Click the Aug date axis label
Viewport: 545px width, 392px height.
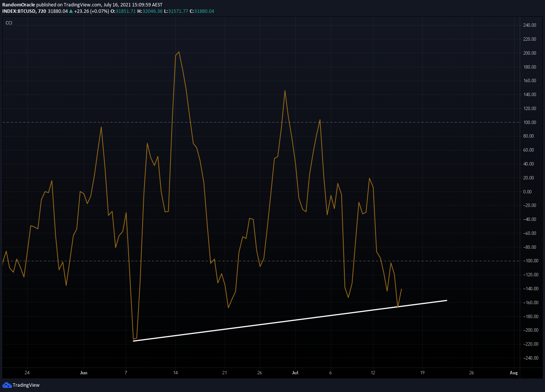pos(514,373)
